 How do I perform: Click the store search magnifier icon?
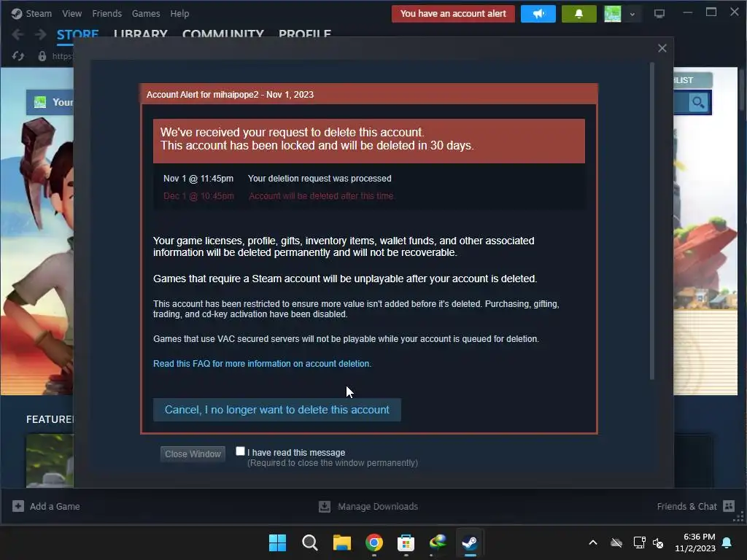click(698, 102)
